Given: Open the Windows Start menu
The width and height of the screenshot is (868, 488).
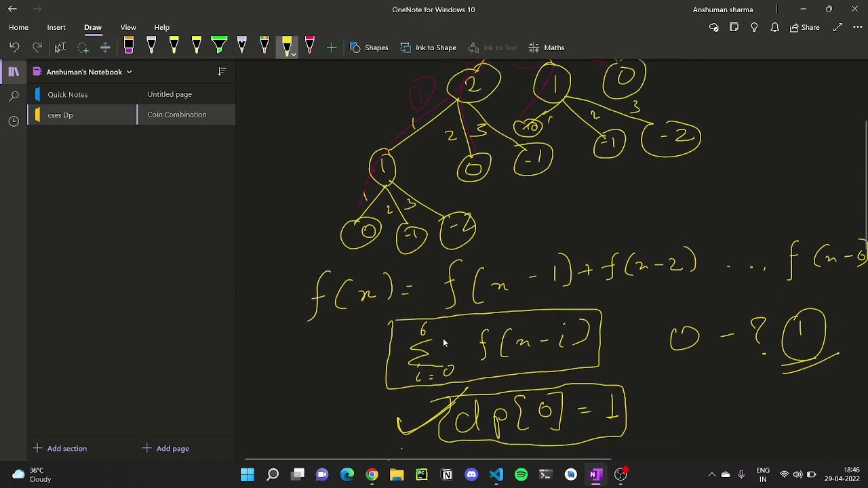Looking at the screenshot, I should pos(248,474).
